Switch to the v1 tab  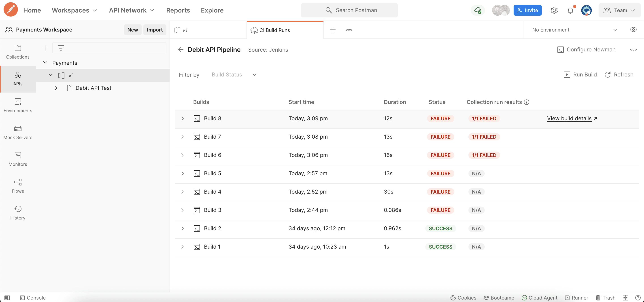coord(208,30)
